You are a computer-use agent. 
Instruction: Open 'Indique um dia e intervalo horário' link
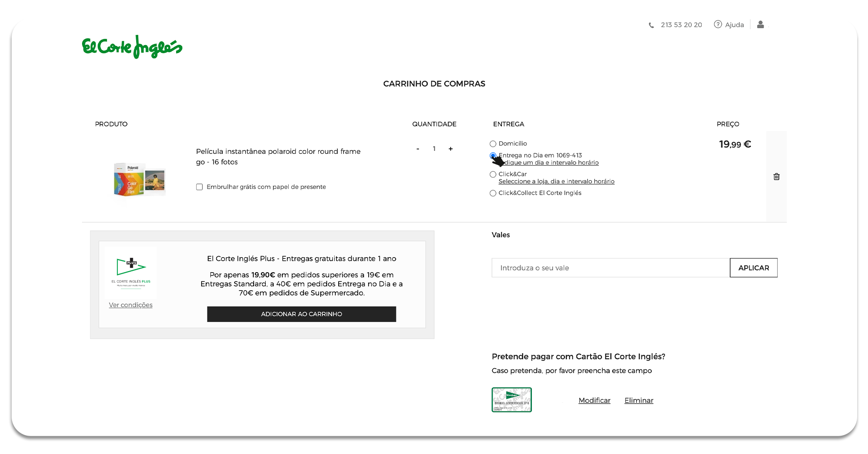point(549,163)
